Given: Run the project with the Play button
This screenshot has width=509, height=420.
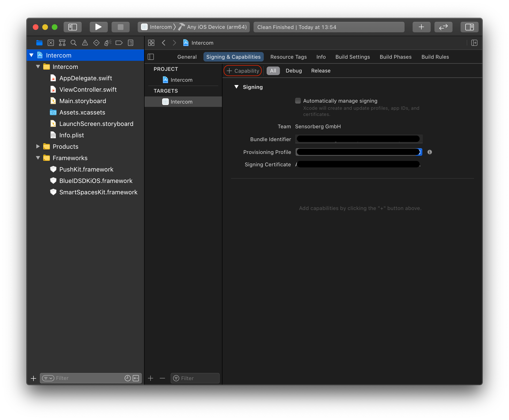Looking at the screenshot, I should pos(99,27).
